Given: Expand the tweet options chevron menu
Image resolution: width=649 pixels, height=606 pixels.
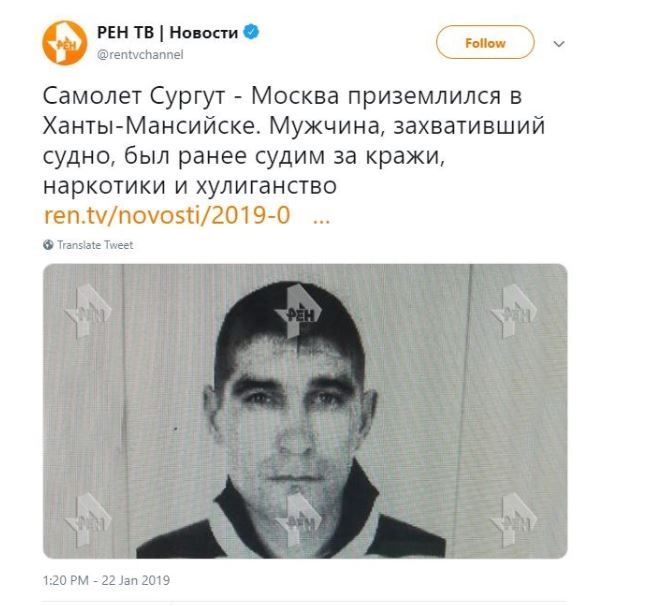Looking at the screenshot, I should (x=559, y=43).
